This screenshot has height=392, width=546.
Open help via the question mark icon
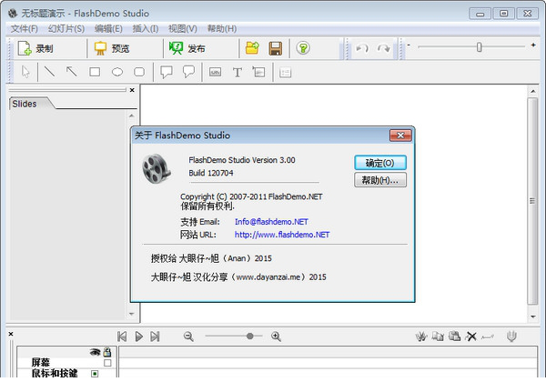click(x=303, y=48)
